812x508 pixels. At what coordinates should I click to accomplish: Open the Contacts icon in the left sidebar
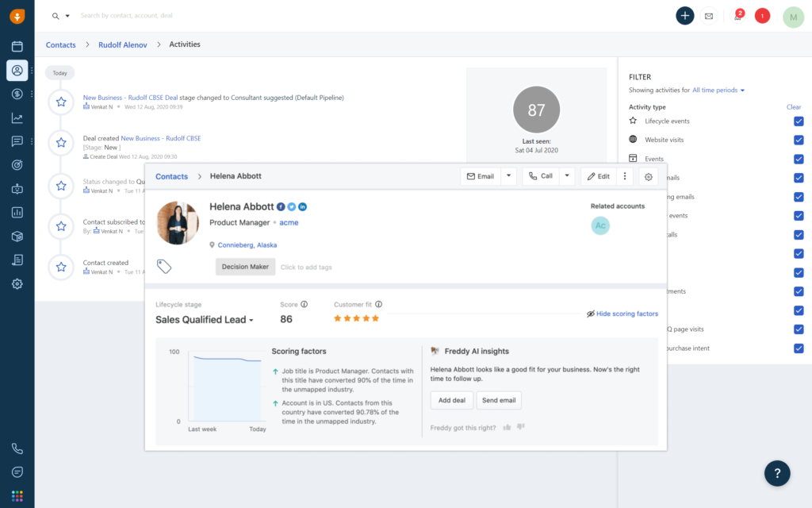pyautogui.click(x=17, y=70)
